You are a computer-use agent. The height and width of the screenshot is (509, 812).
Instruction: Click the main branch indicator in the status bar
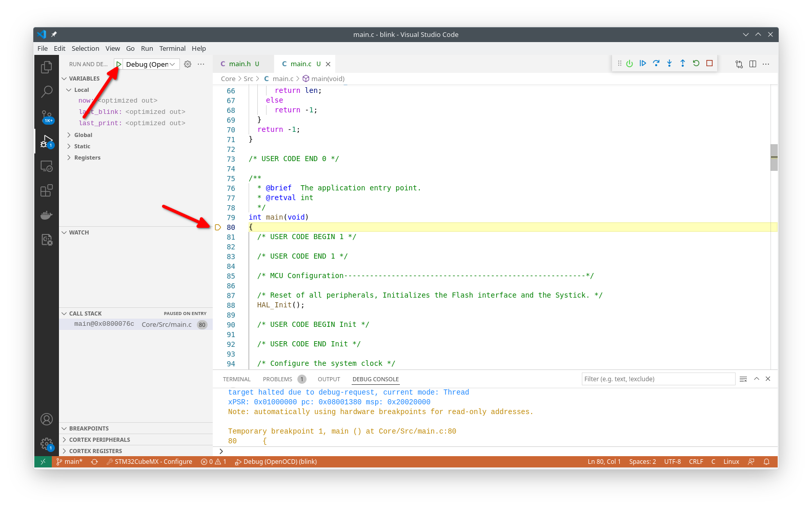coord(70,462)
